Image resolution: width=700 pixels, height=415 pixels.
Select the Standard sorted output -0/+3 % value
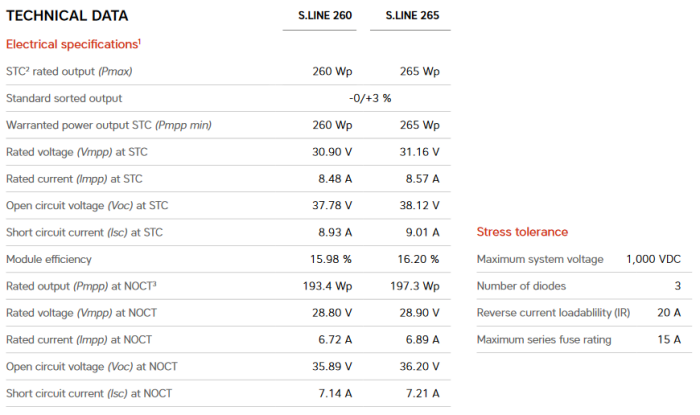370,98
